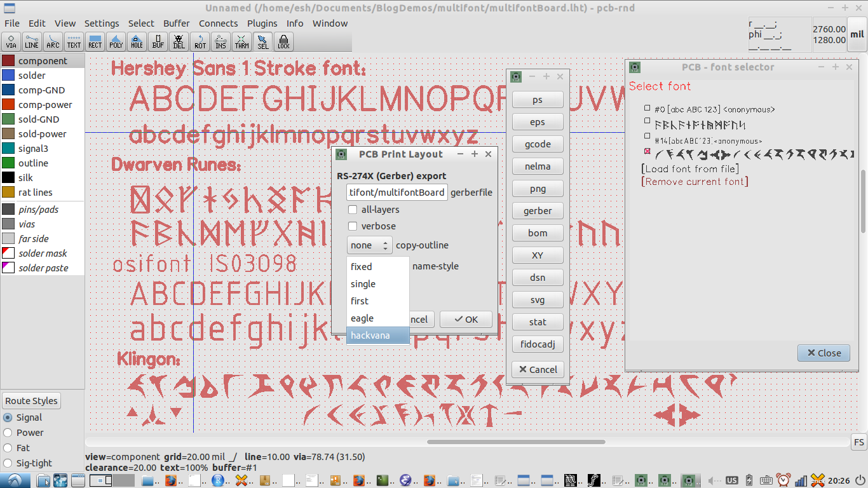Select the Power route style
The height and width of the screenshot is (488, 868).
click(x=8, y=433)
